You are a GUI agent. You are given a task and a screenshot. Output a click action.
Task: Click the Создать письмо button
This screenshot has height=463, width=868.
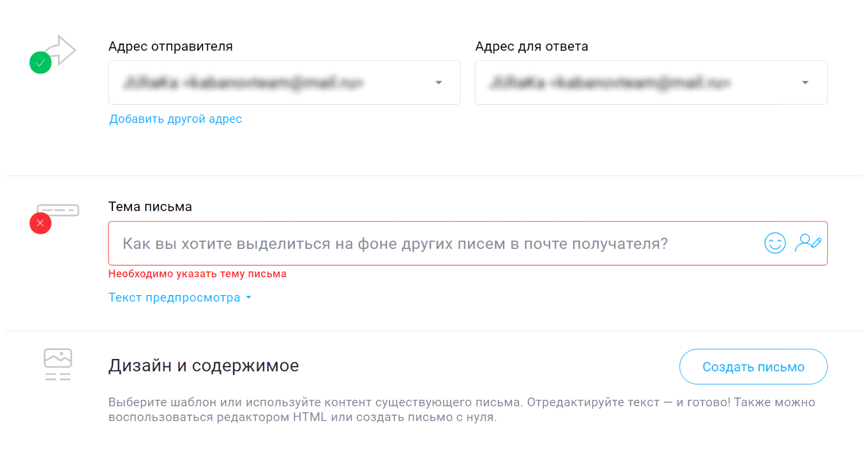pos(753,367)
